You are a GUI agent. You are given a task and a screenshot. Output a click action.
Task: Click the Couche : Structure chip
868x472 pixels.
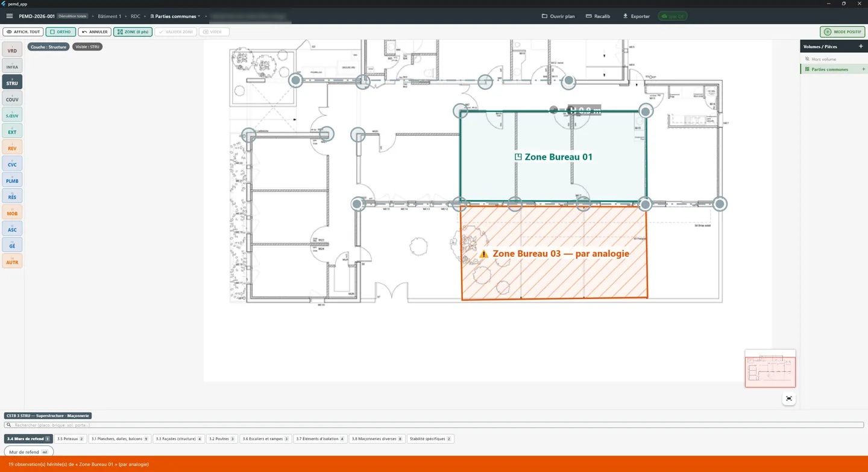coord(48,47)
